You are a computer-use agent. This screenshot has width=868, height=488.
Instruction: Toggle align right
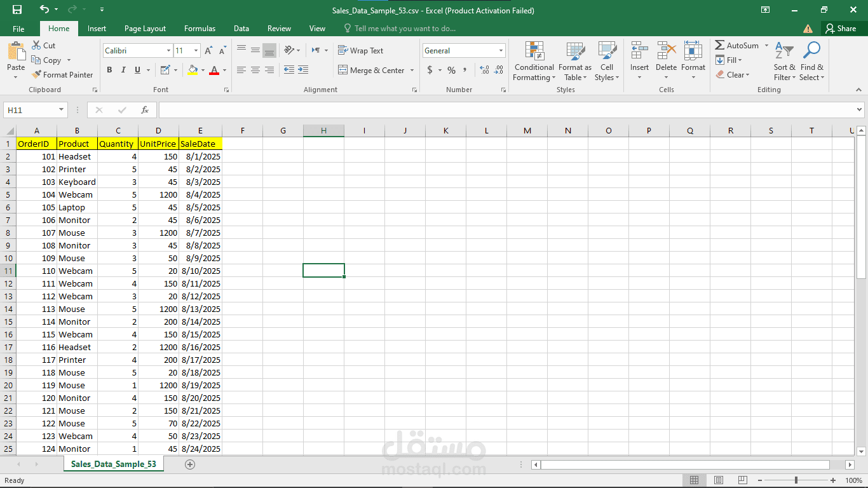point(269,70)
